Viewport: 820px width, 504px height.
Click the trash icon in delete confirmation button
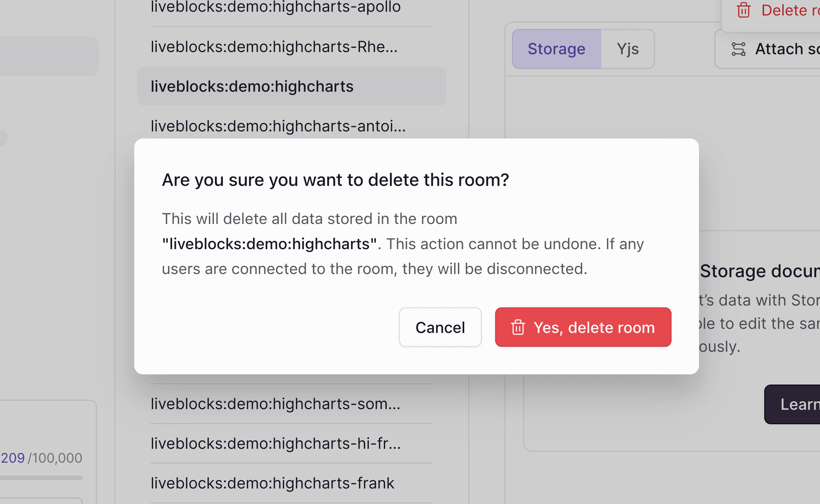pos(518,327)
